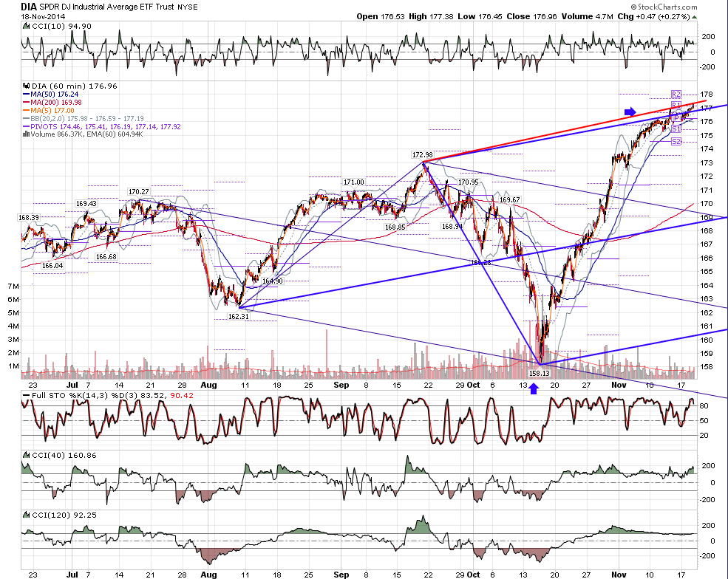Click the CCI(40) value 160.86
This screenshot has height=579, width=728.
pos(82,456)
